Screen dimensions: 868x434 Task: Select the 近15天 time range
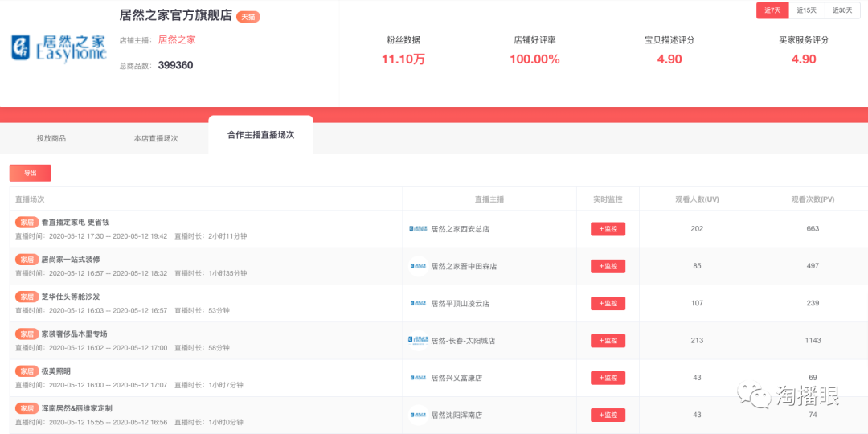[x=807, y=10]
